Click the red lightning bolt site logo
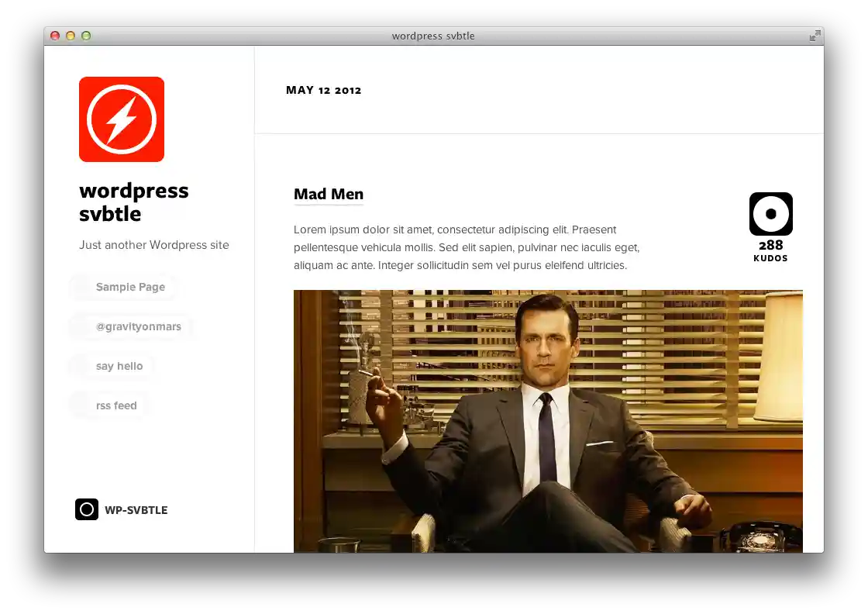The width and height of the screenshot is (868, 614). (121, 119)
